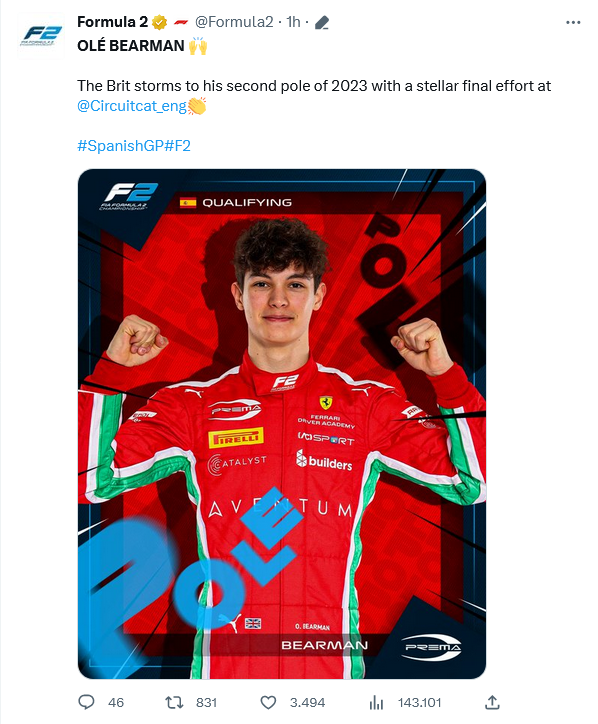Click the @Formula2 handle
Viewport: 598px width, 724px height.
click(x=234, y=22)
